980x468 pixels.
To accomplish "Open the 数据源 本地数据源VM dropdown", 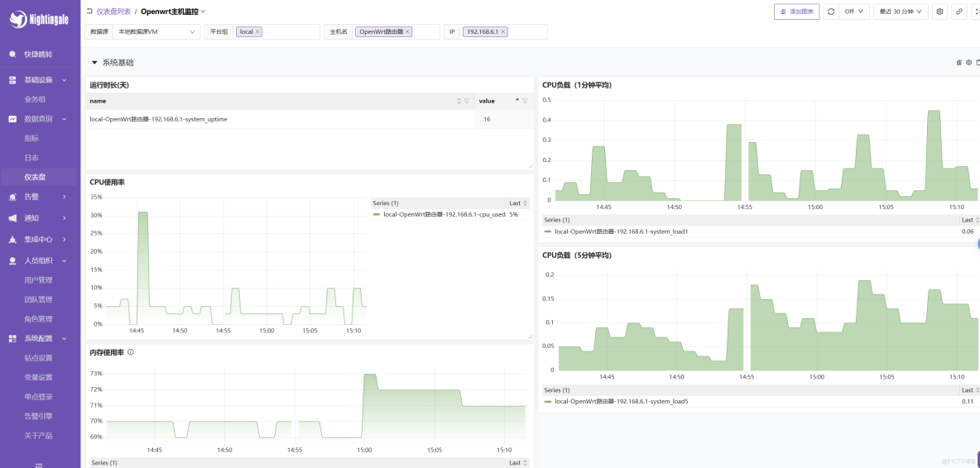I will click(x=157, y=31).
